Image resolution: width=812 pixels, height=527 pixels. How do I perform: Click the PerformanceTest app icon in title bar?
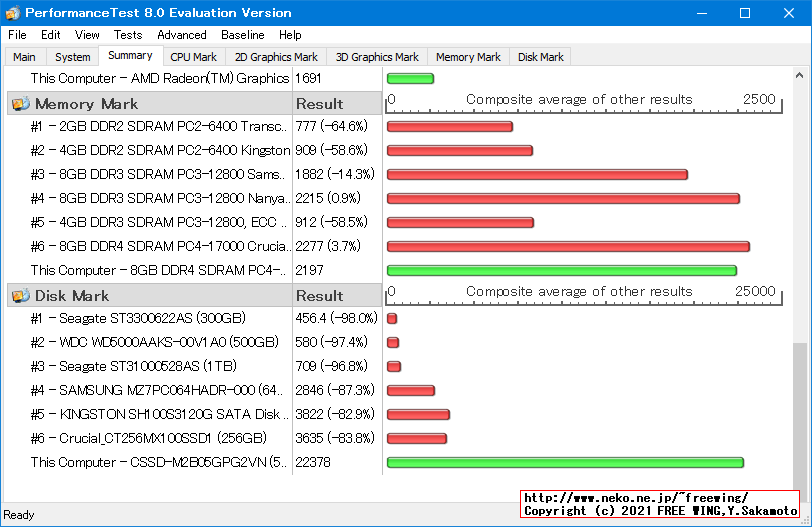tap(13, 13)
